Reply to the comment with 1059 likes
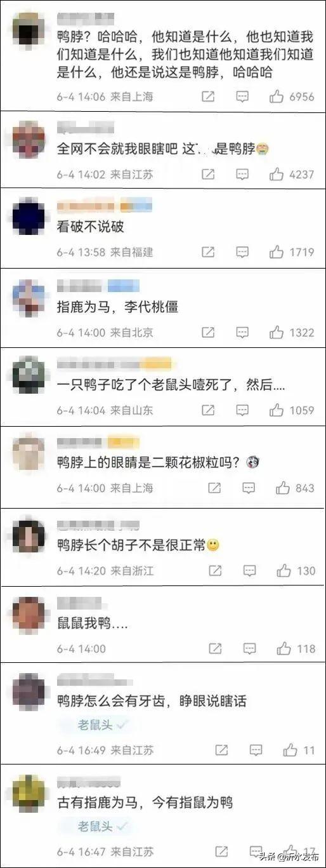 click(242, 410)
